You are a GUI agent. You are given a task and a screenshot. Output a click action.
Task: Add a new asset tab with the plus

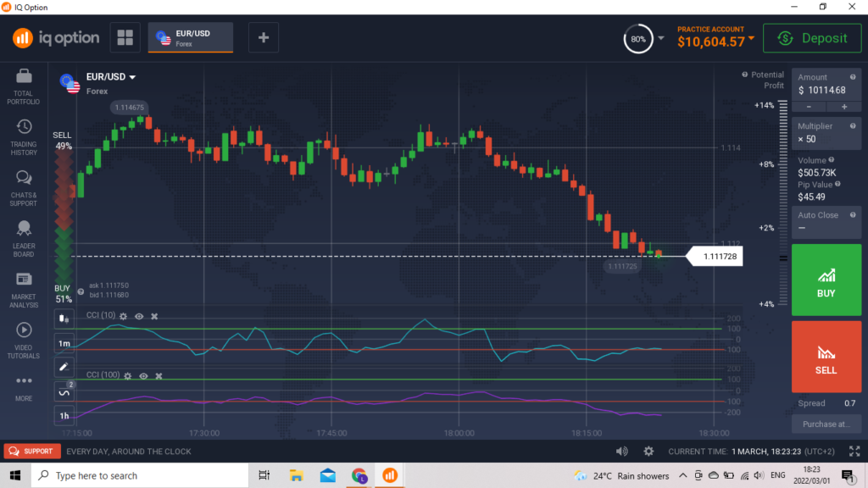pos(263,37)
